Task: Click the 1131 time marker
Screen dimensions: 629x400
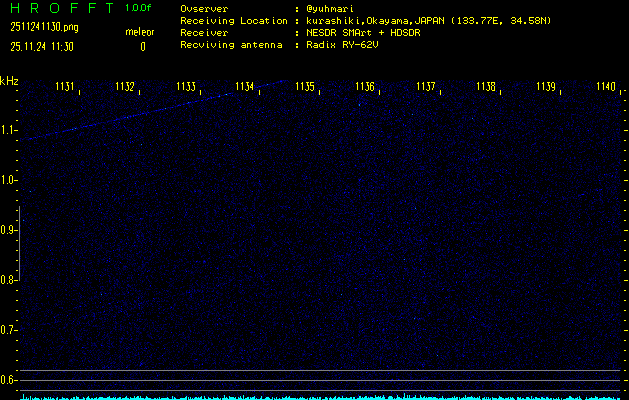Action: [65, 87]
